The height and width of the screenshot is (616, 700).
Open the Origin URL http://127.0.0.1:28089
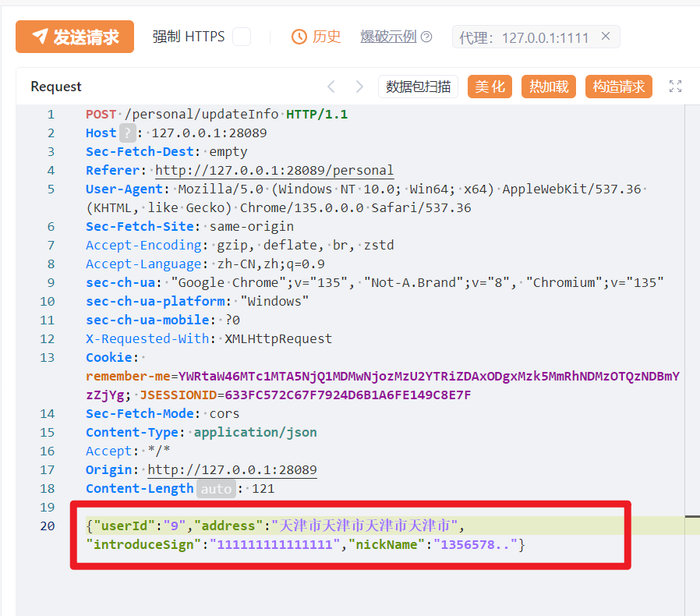pos(232,470)
